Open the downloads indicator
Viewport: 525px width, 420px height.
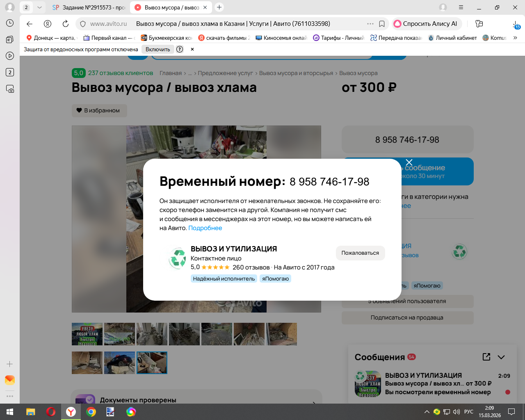[x=516, y=25]
